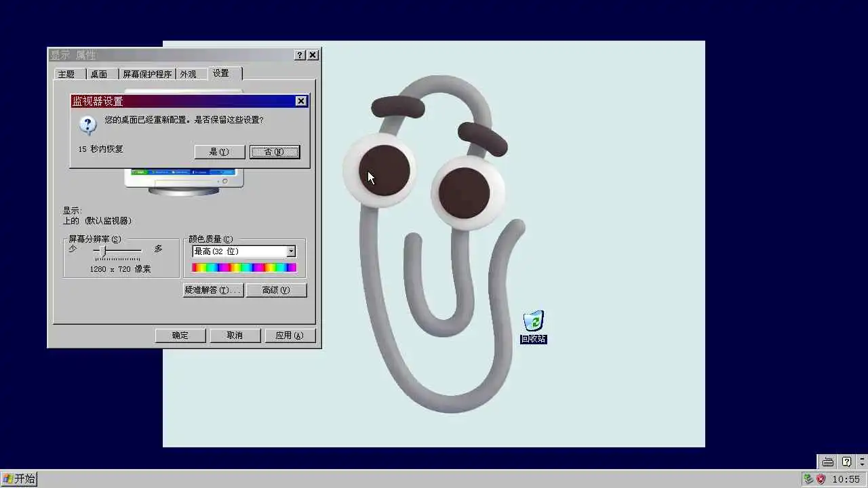This screenshot has width=868, height=488.
Task: Click the question mark icon in 监视器设置 dialog
Action: pos(88,125)
